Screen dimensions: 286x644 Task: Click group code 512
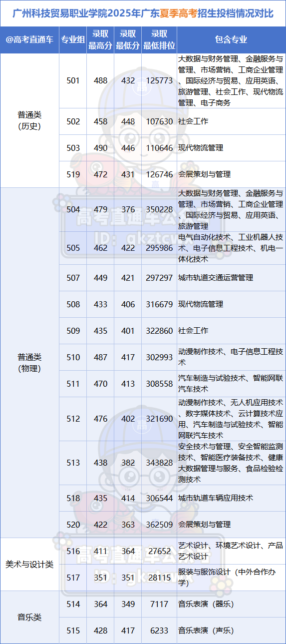pyautogui.click(x=73, y=419)
